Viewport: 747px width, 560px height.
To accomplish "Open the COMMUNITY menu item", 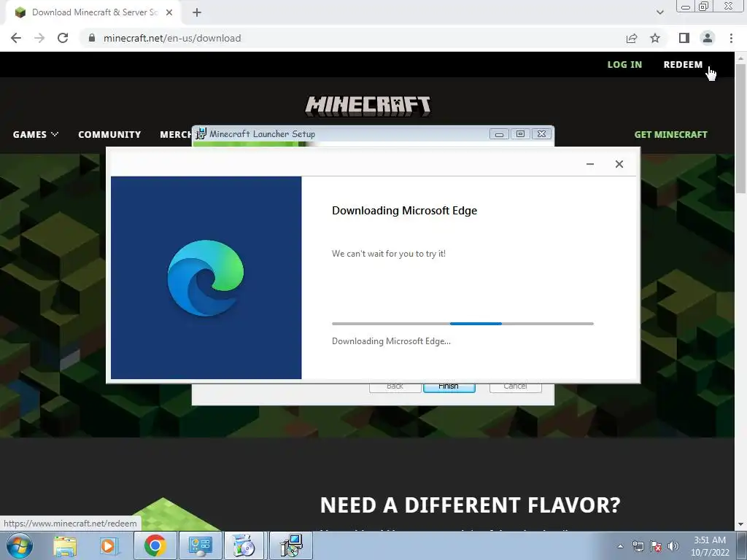I will pos(109,134).
